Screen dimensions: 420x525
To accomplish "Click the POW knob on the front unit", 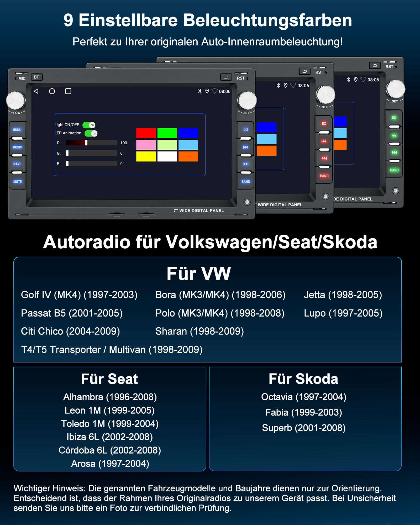I will coord(16,100).
